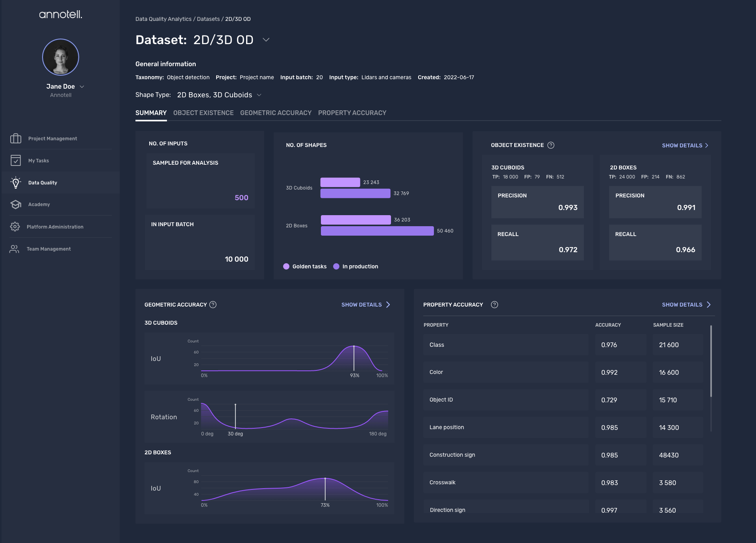The width and height of the screenshot is (756, 543).
Task: Click the Academy graduation cap icon
Action: (16, 204)
